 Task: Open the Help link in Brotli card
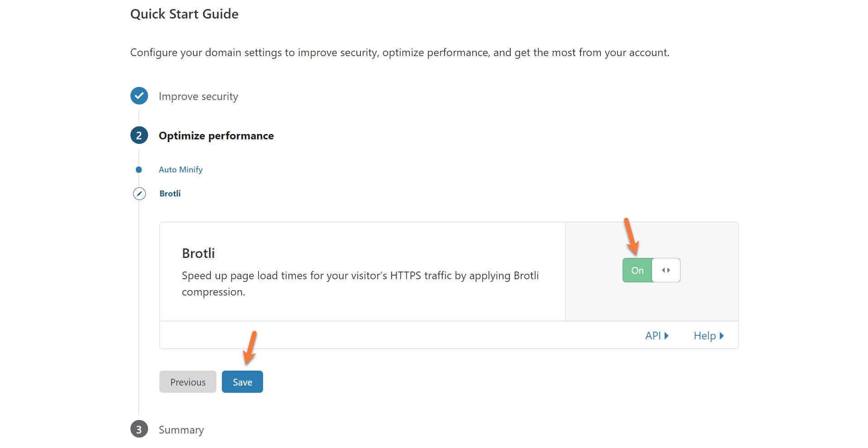705,336
